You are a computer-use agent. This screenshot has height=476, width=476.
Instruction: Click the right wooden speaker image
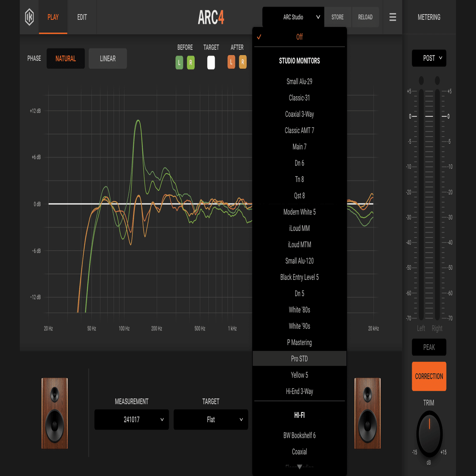367,413
